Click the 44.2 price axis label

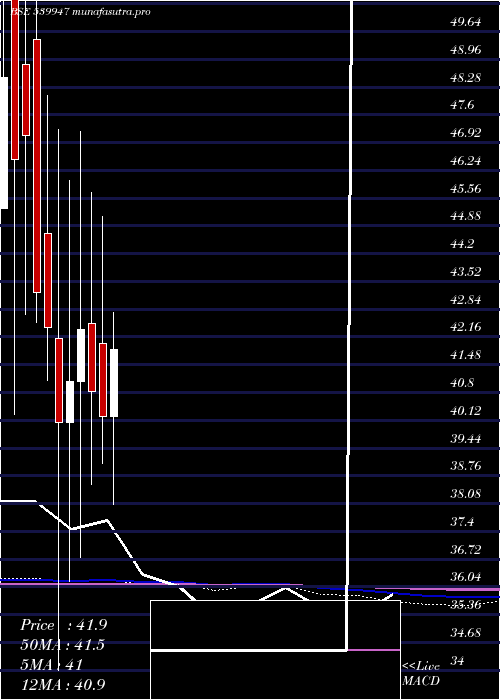[x=462, y=244]
